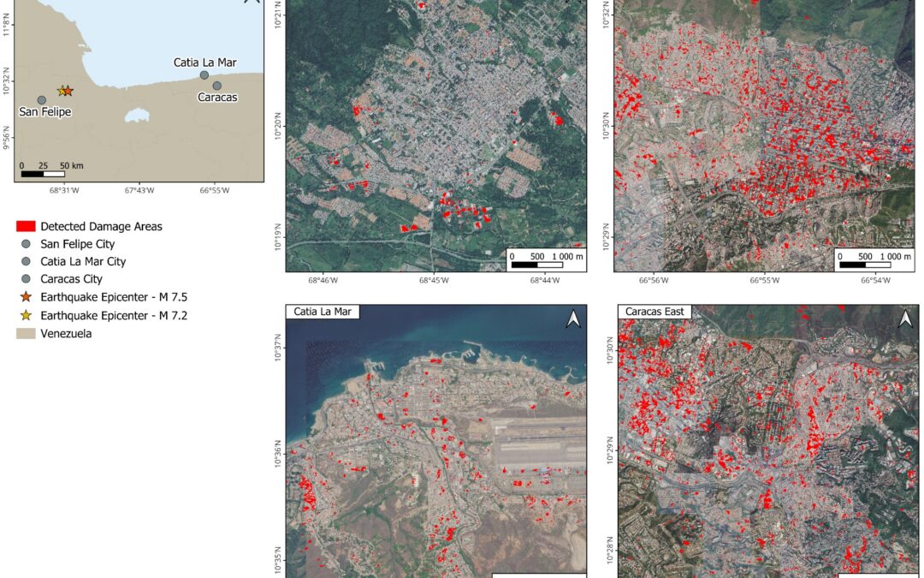This screenshot has width=924, height=578.
Task: Click the 'Catia La Mar' label on overview map
Action: click(x=205, y=63)
